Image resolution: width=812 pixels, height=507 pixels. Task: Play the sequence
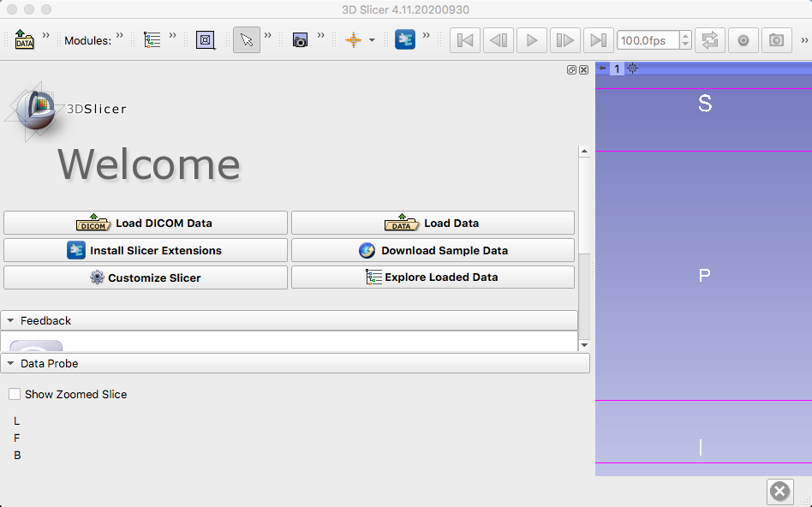[x=531, y=40]
